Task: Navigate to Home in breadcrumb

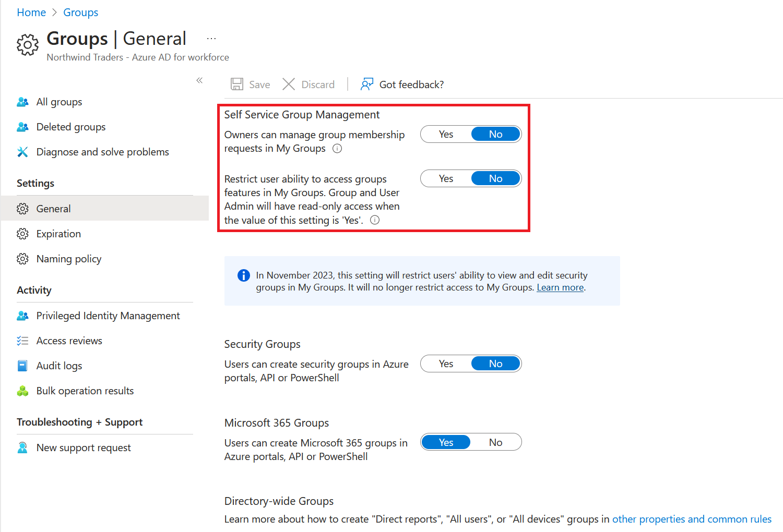Action: [31, 13]
